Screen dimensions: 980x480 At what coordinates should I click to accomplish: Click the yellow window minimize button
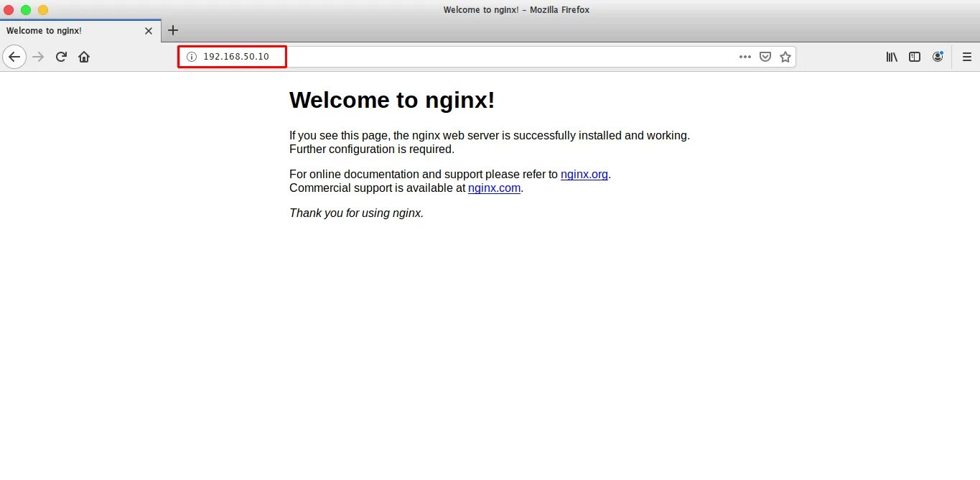click(x=43, y=9)
